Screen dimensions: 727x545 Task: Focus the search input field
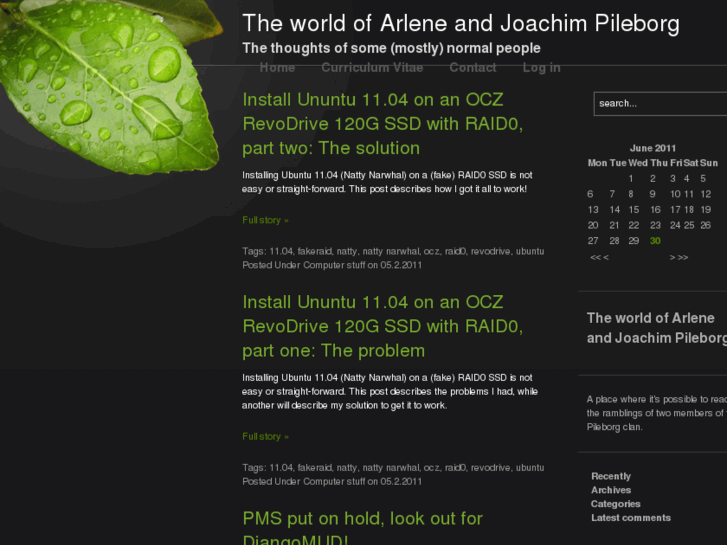point(660,103)
